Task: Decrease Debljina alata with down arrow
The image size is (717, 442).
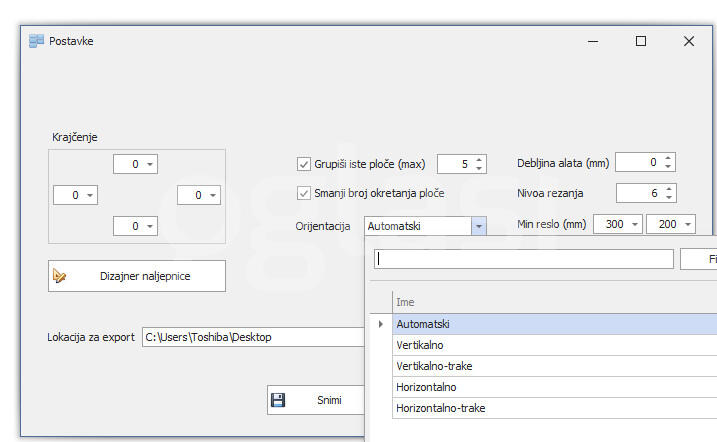Action: [x=669, y=167]
